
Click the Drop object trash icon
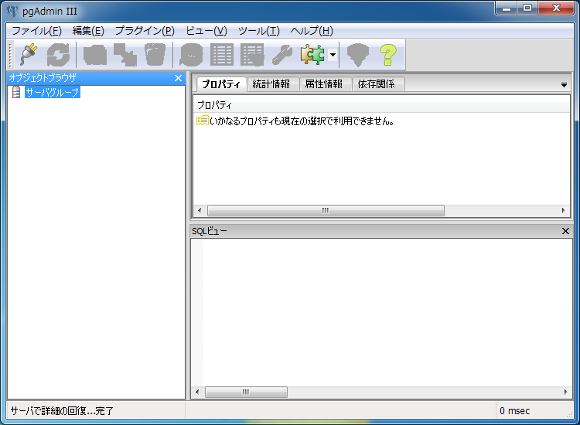click(x=155, y=55)
